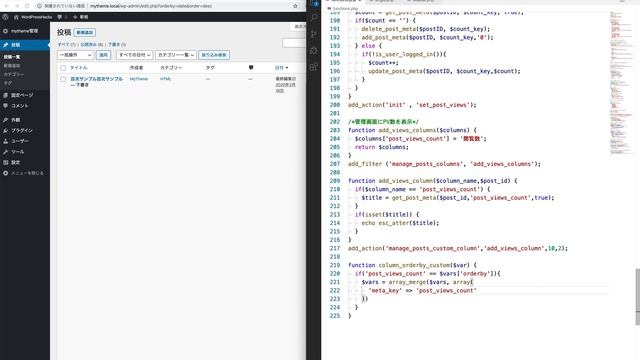Click the コメント speech bubble sidebar icon
Screen dimensions: 640x360
5,106
